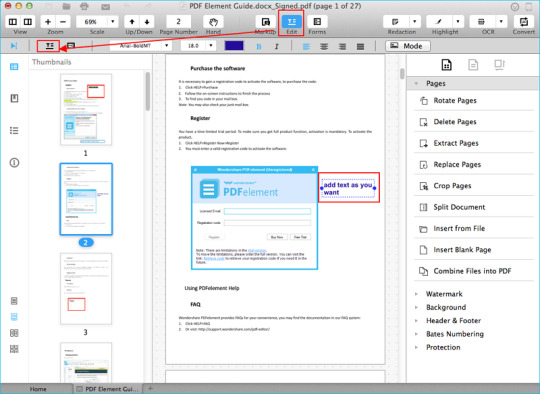Open the bookmarks panel in left sidebar
The image size is (540, 394).
pyautogui.click(x=14, y=98)
